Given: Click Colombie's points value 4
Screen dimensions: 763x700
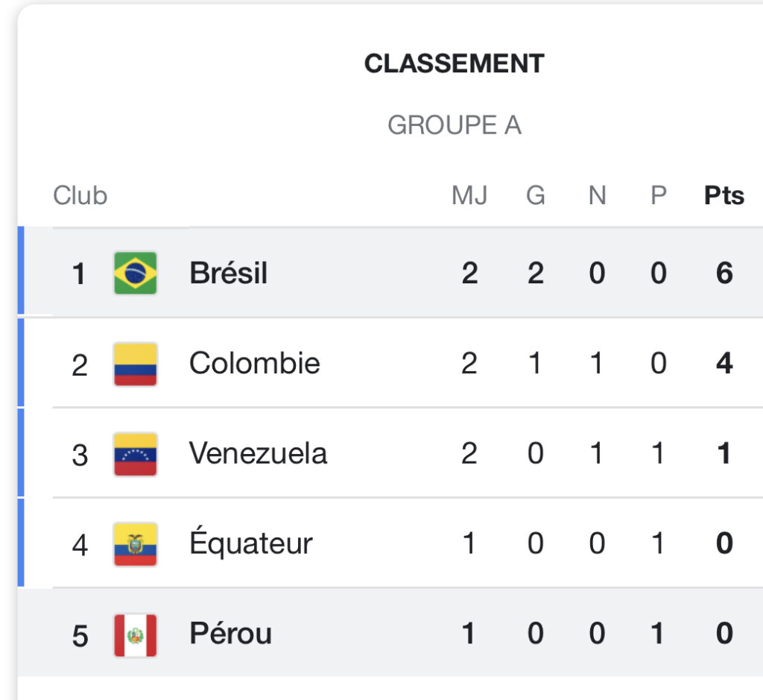Looking at the screenshot, I should point(724,363).
